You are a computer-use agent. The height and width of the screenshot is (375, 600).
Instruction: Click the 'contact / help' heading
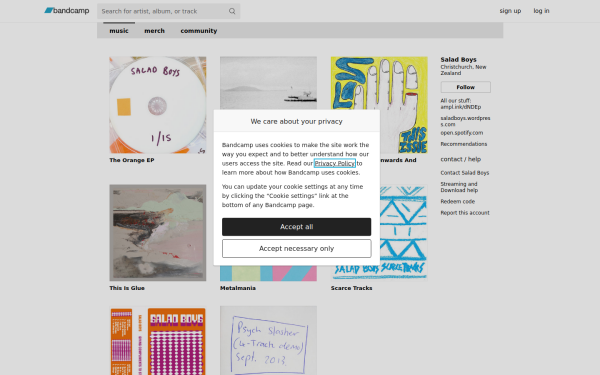(x=461, y=159)
